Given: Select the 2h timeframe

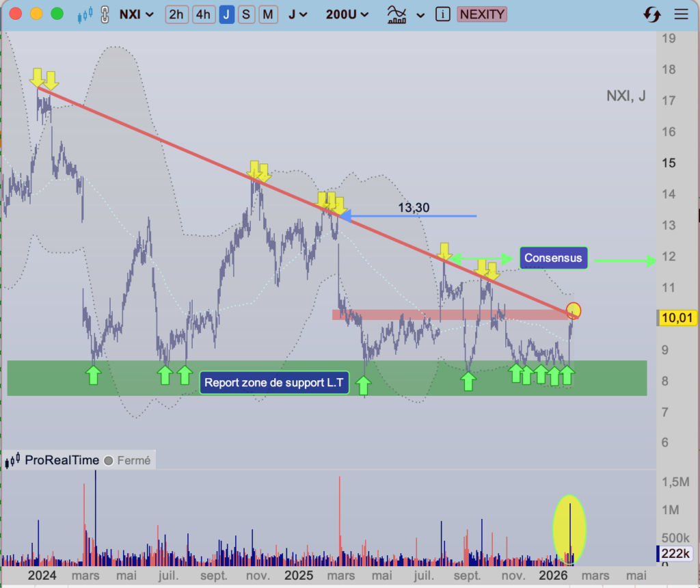Looking at the screenshot, I should click(x=176, y=15).
